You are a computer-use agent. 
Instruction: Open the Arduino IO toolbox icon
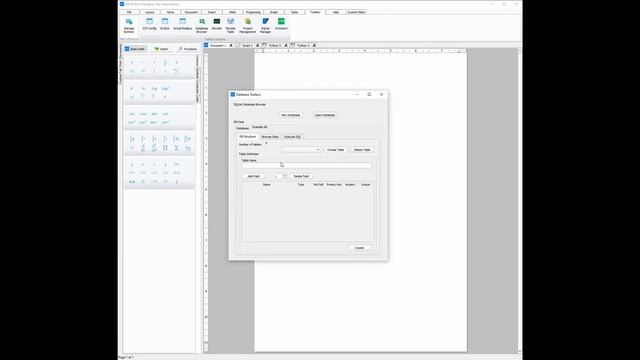pos(281,24)
